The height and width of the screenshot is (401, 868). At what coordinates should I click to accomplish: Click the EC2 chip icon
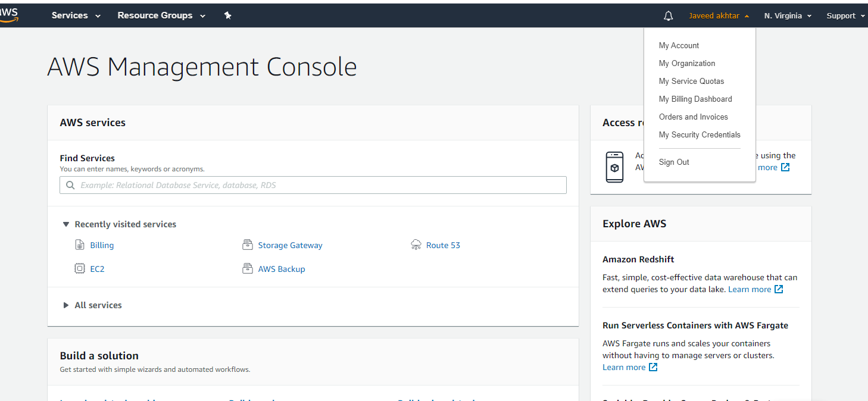pos(80,269)
